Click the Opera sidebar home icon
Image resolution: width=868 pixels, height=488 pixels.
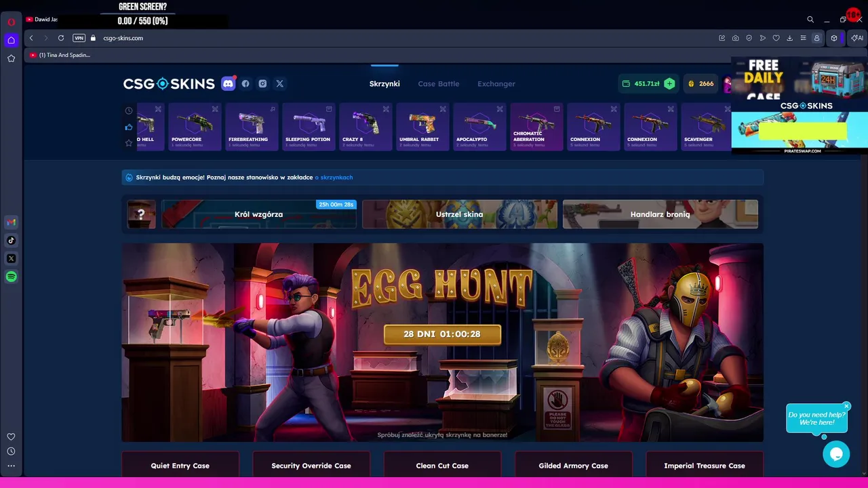point(11,40)
